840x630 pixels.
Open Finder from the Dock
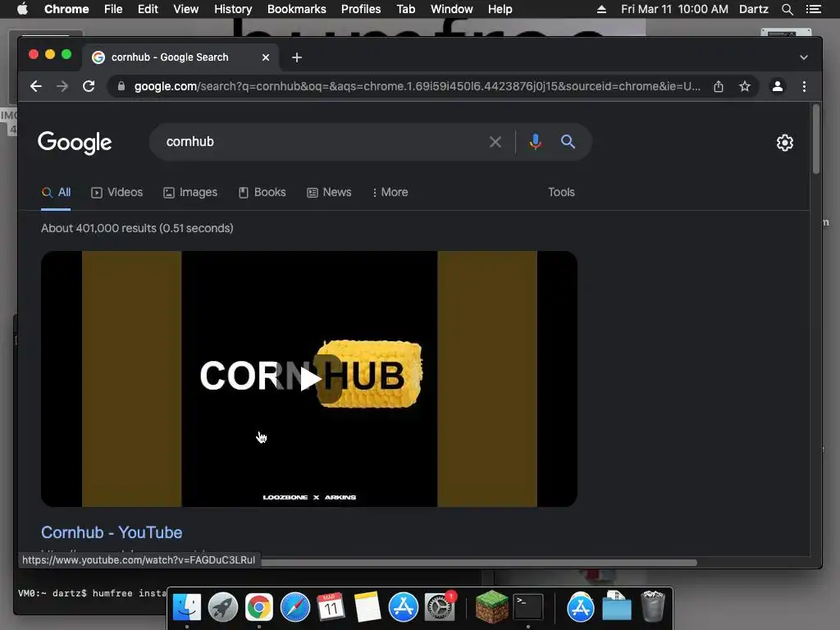186,607
